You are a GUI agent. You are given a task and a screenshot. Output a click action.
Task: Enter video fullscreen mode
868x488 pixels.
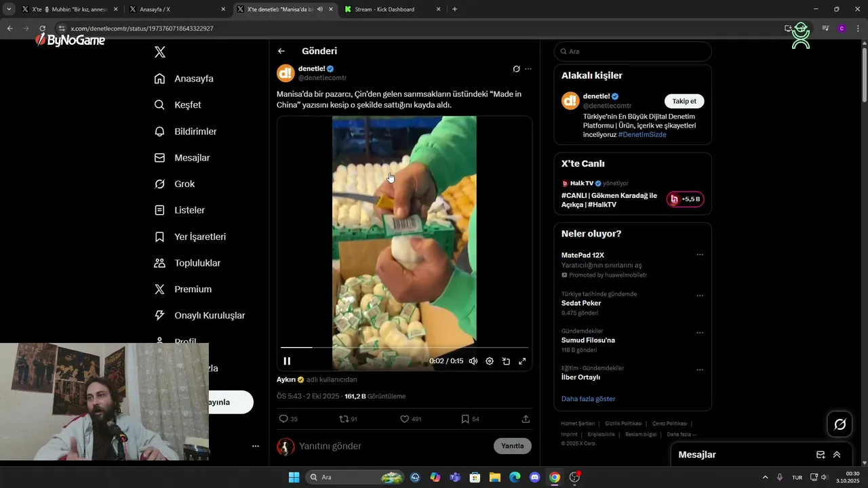point(522,361)
